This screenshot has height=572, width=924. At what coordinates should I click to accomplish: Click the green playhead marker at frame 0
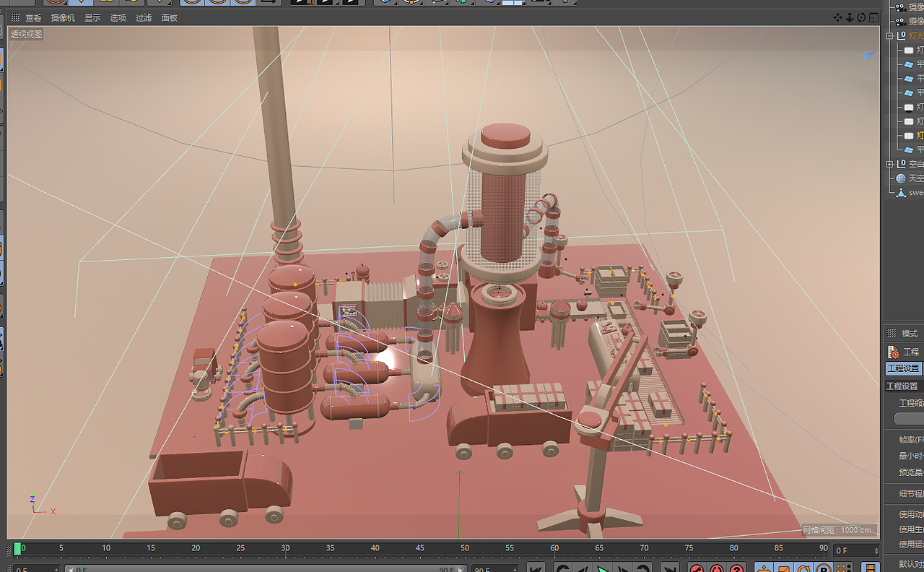(x=17, y=550)
